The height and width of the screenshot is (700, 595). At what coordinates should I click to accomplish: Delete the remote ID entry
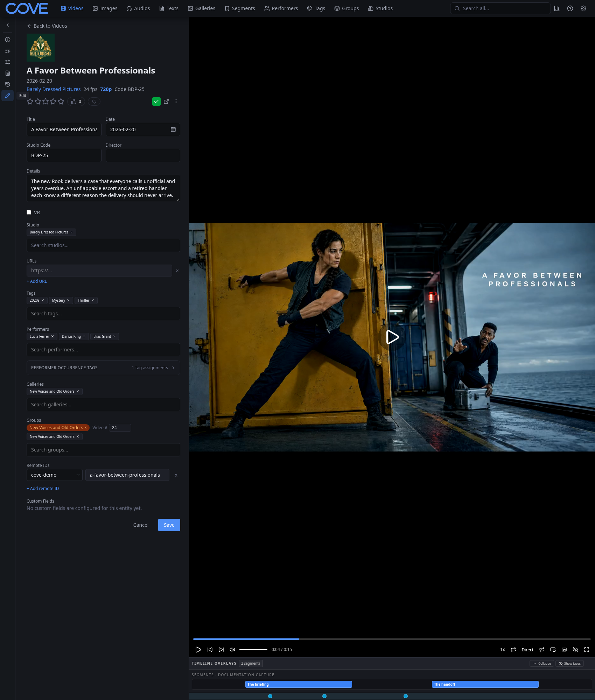(176, 475)
